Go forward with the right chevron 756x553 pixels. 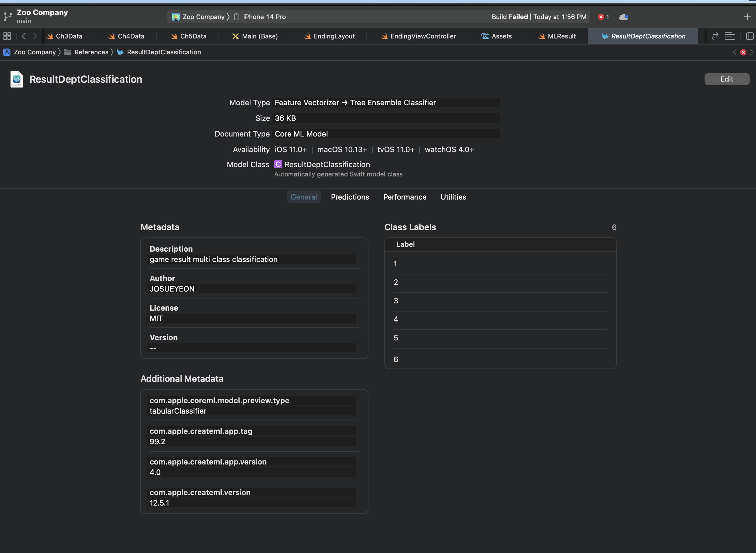tap(35, 36)
